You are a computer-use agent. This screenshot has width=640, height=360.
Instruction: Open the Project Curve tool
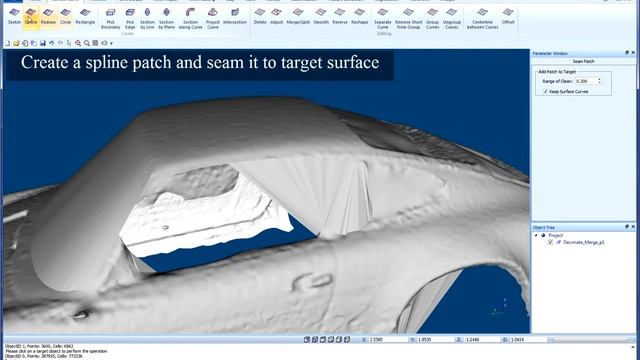[213, 19]
